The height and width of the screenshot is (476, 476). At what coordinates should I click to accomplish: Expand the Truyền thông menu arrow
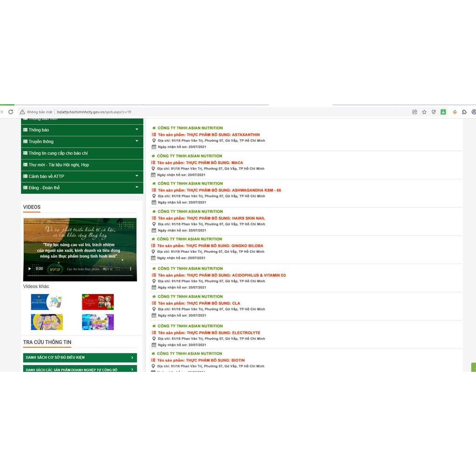point(137,141)
